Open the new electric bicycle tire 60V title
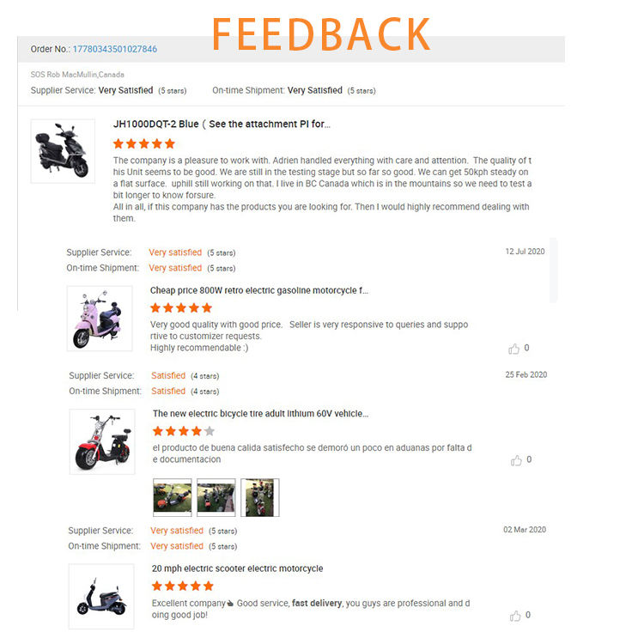 tap(261, 414)
